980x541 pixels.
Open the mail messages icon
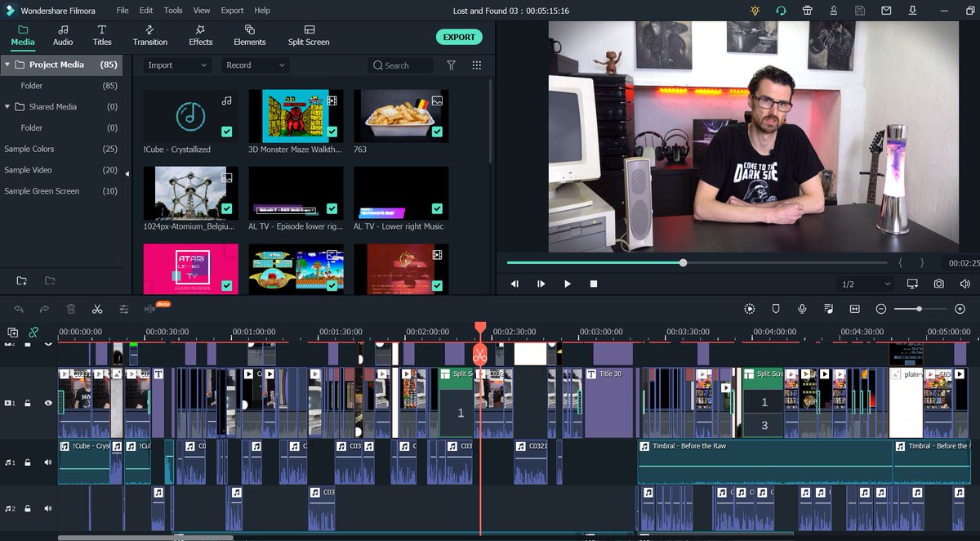pyautogui.click(x=886, y=11)
